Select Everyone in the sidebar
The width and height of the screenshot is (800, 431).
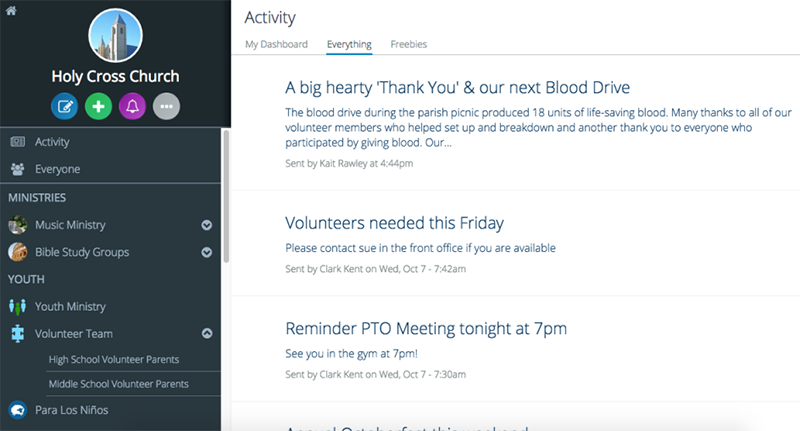pyautogui.click(x=57, y=169)
